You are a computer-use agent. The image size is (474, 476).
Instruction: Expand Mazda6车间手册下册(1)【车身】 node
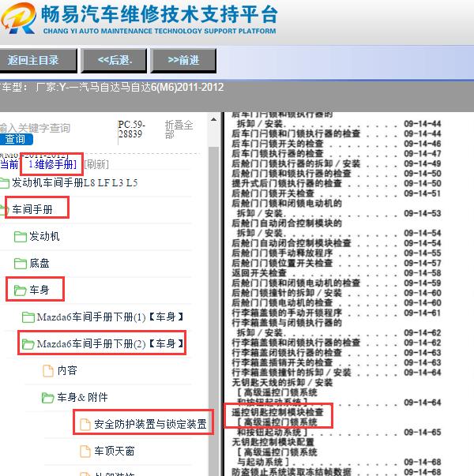tap(110, 317)
